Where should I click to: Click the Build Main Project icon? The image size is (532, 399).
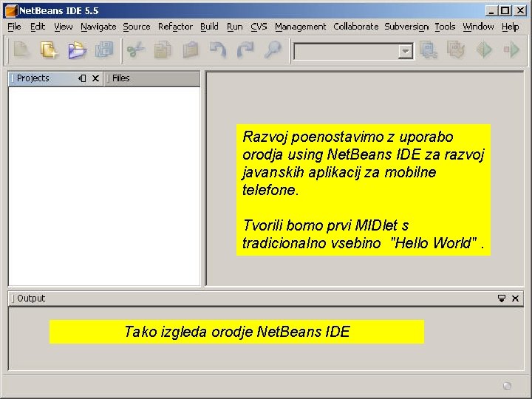tap(429, 50)
